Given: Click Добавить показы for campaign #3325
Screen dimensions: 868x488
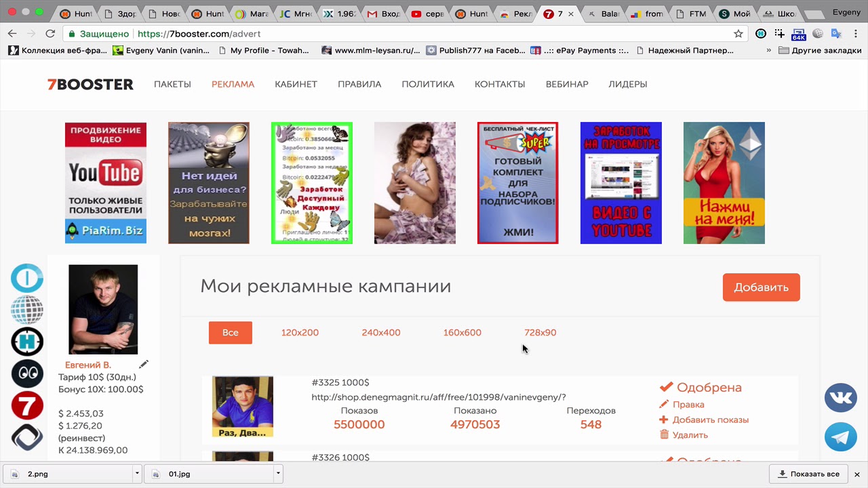Looking at the screenshot, I should click(x=711, y=420).
